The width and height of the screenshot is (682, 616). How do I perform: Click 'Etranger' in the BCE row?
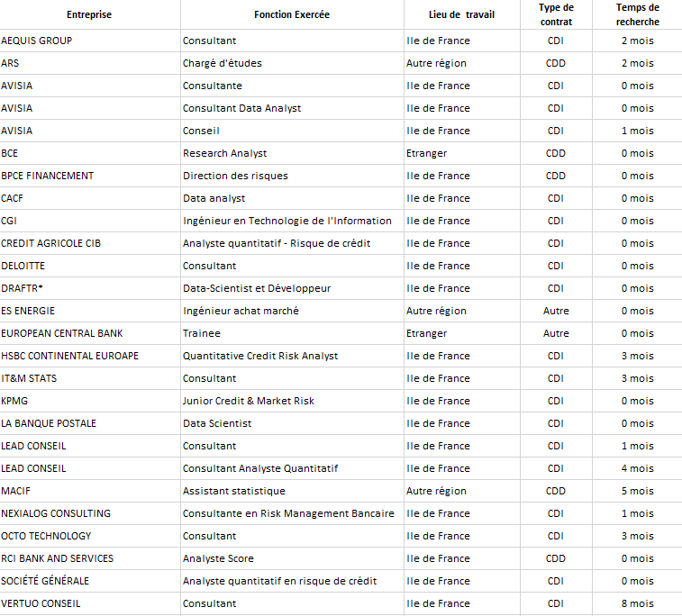[461, 153]
